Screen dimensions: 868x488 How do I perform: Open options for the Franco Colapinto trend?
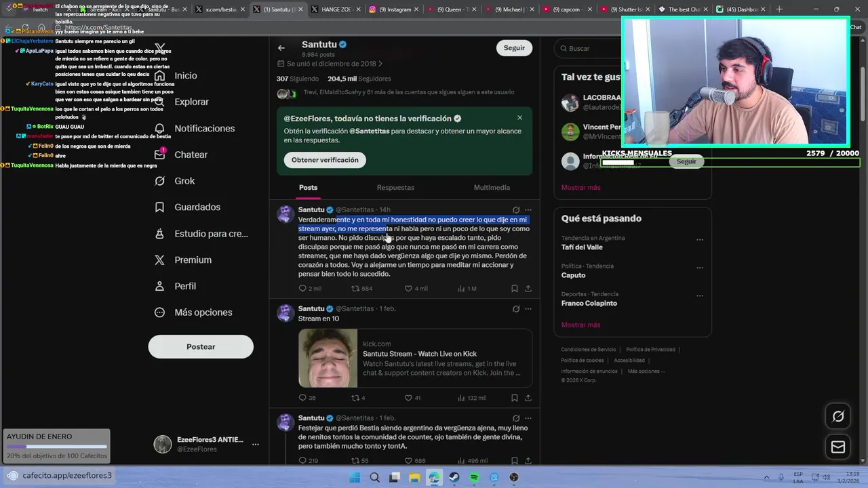[700, 296]
